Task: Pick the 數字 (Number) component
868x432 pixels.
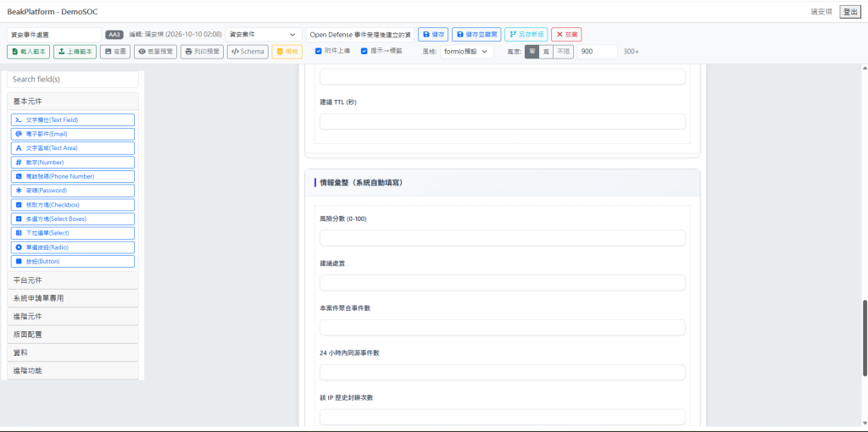Action: click(x=73, y=162)
